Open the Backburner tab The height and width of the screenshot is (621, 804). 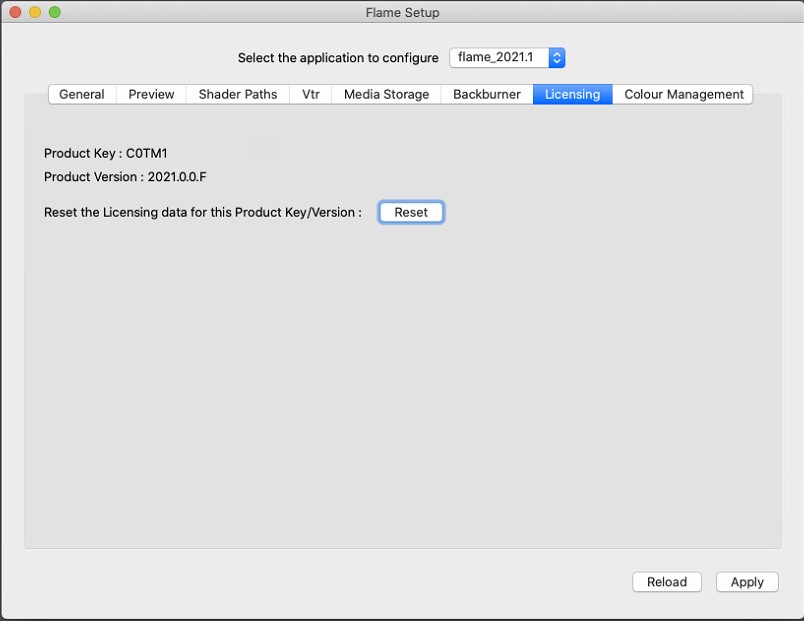click(487, 94)
